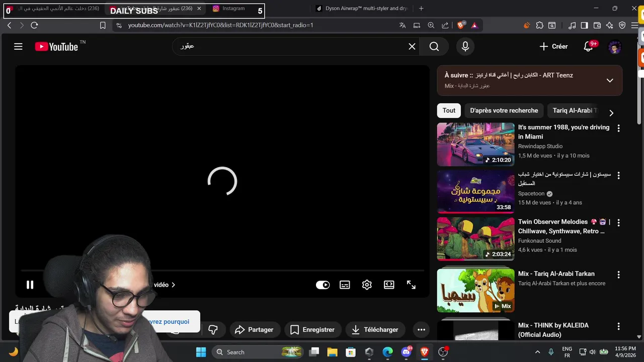Open the Twin Observer Melodies thumbnail

475,239
